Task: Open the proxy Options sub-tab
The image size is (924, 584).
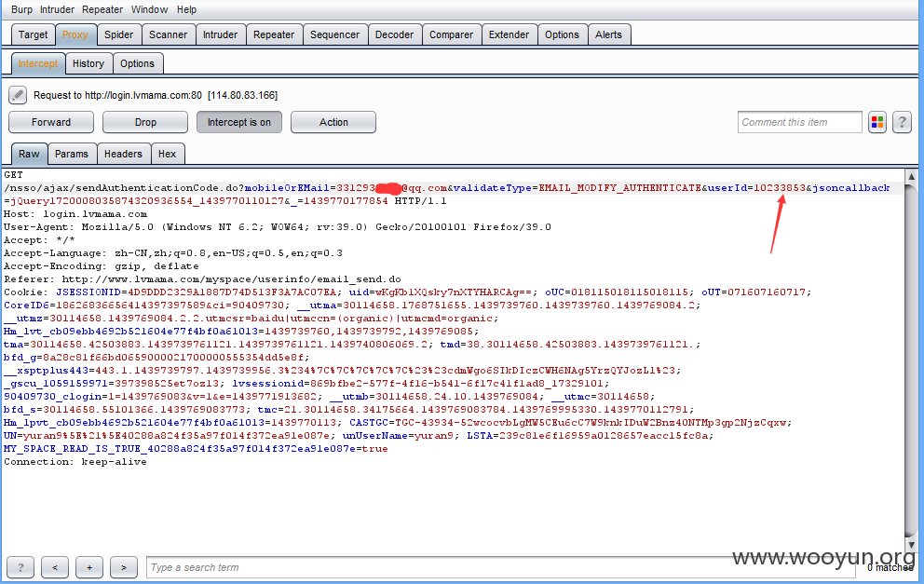Action: (137, 63)
